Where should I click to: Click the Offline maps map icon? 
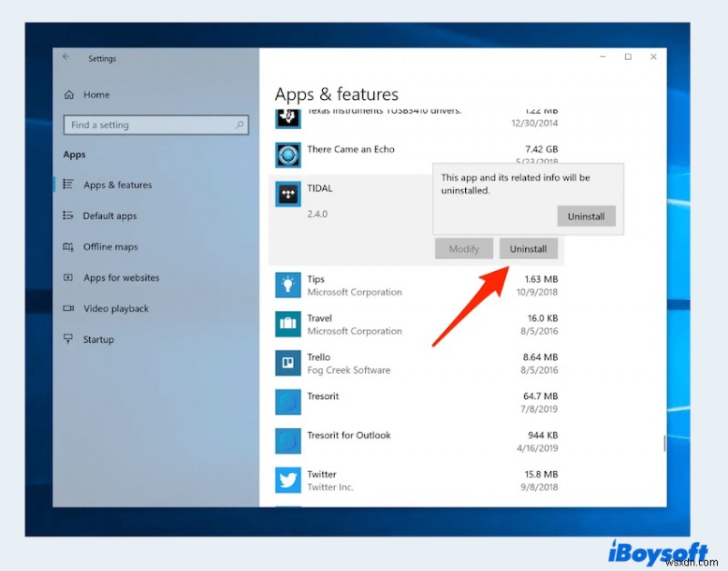tap(68, 246)
